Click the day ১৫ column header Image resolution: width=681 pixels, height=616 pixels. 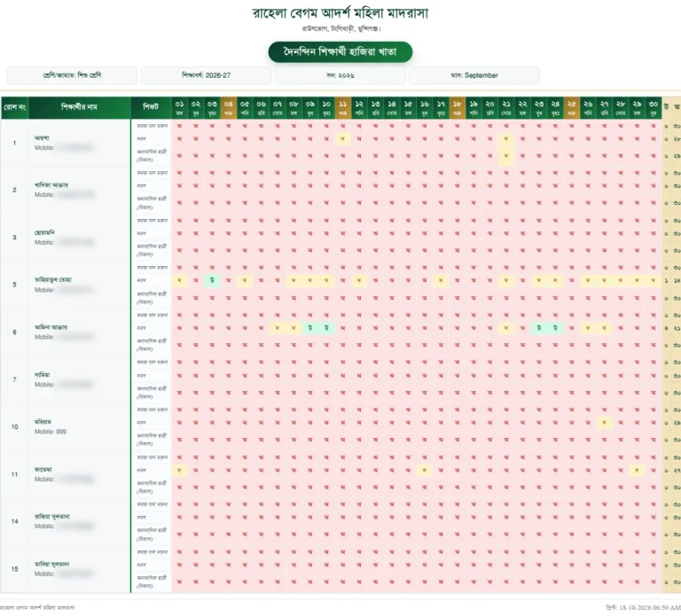[408, 107]
